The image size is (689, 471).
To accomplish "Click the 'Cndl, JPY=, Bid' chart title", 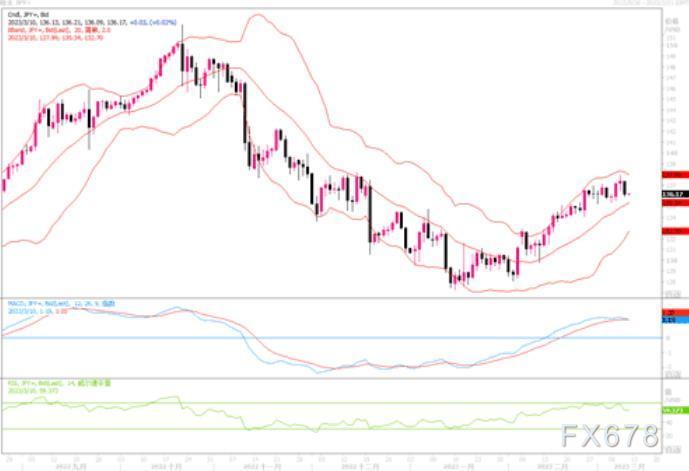I will click(28, 15).
